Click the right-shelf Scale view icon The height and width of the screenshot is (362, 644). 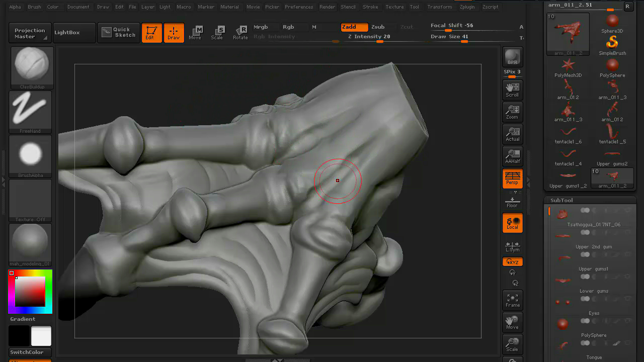[512, 344]
